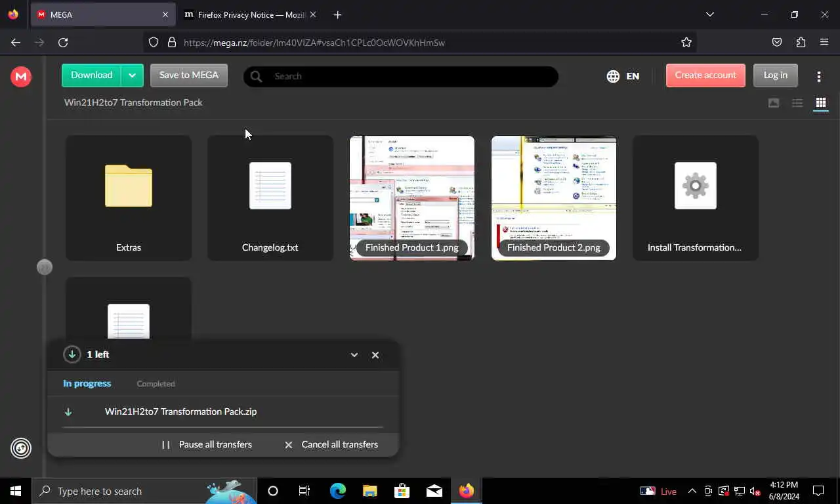Launch Microsoft Edge from taskbar
840x504 pixels.
tap(338, 491)
